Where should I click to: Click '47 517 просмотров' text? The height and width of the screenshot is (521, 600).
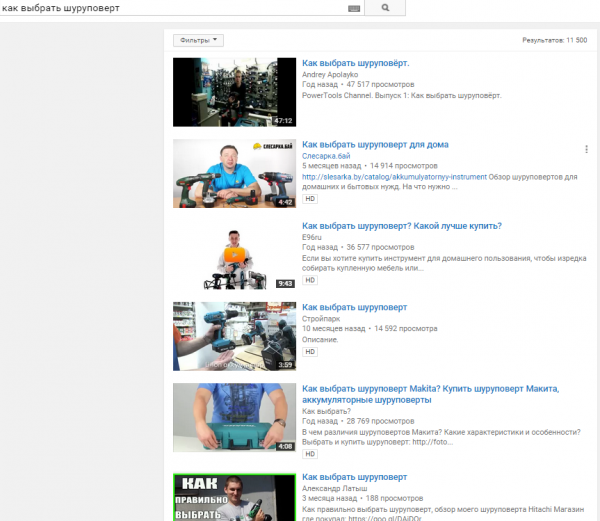pos(380,84)
